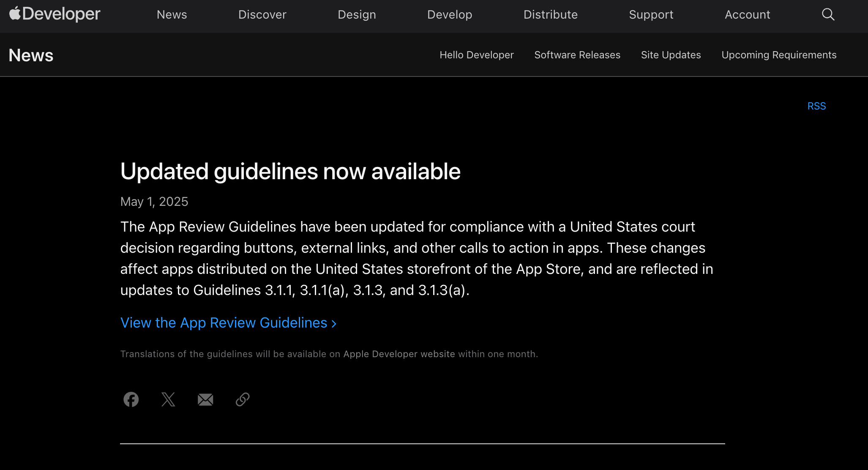The height and width of the screenshot is (470, 868).
Task: Click the RSS feed link
Action: (816, 106)
